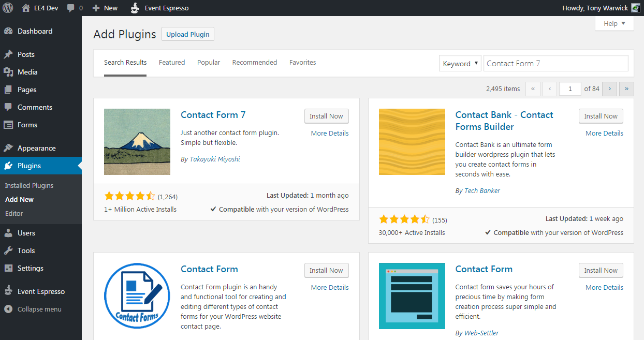Screen dimensions: 644x340
Task: Click the home icon beside EE4 Dev
Action: pyautogui.click(x=26, y=8)
